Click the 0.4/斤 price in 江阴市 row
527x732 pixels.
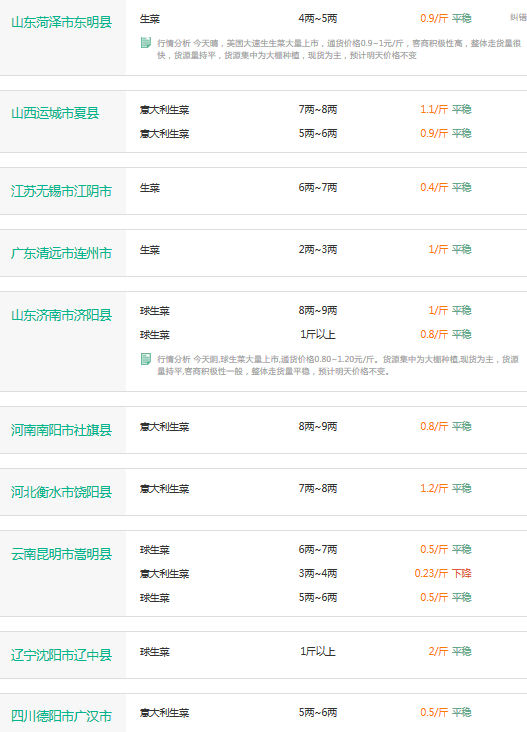434,187
